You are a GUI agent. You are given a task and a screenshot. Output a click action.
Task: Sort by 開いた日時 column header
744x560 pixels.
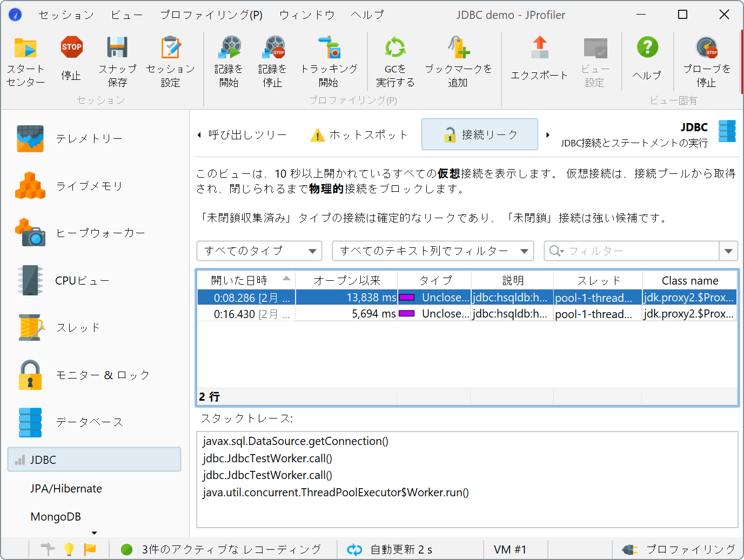[x=246, y=280]
